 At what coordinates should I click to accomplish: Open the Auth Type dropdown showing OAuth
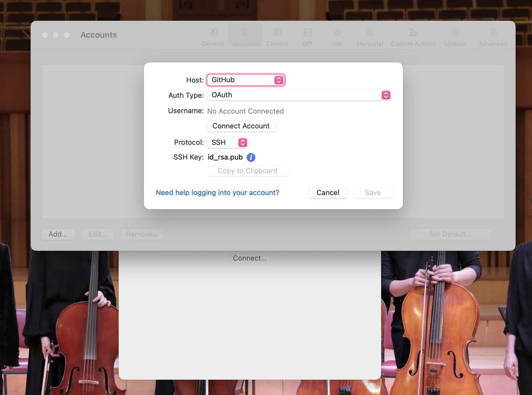click(299, 95)
